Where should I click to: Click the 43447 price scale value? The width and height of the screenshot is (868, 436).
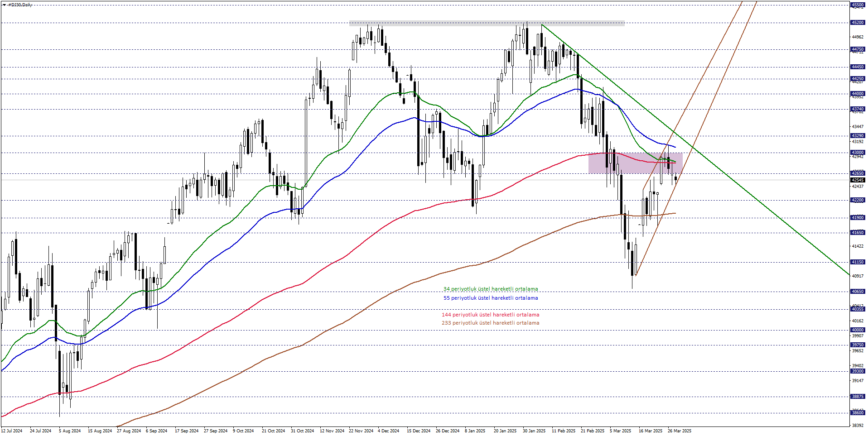[858, 127]
